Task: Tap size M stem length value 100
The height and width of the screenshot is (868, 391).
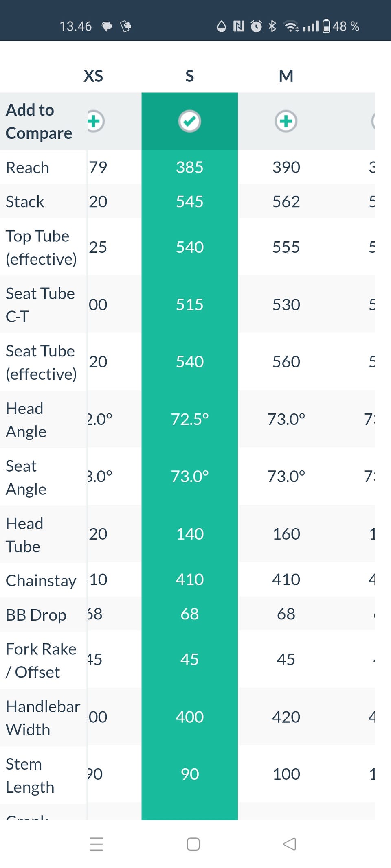Action: point(286,774)
